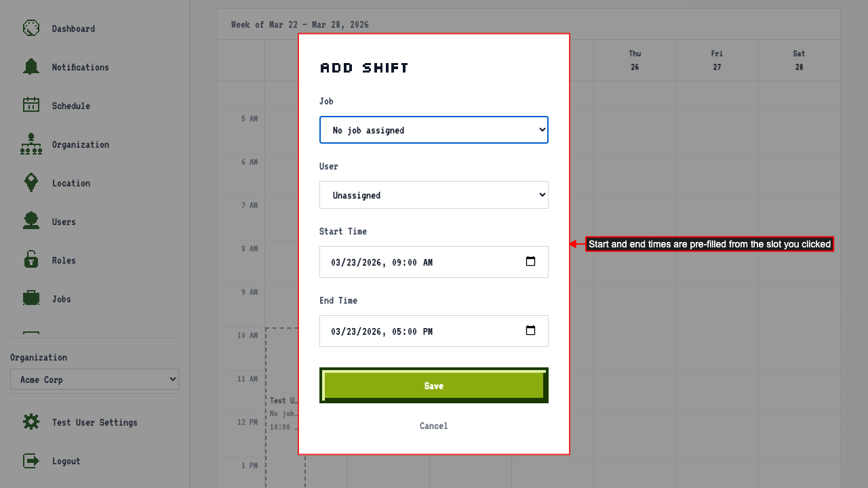
Task: Open the Acme Corp organization dropdown
Action: tap(94, 380)
